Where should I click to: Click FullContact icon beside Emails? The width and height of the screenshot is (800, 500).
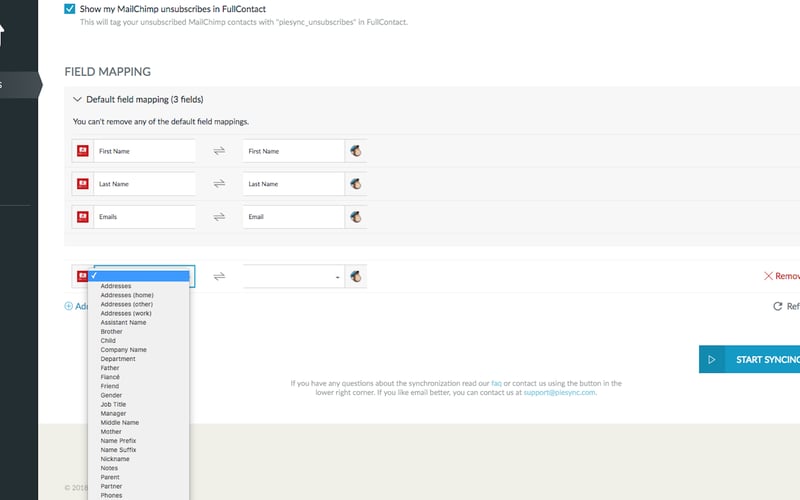click(83, 217)
